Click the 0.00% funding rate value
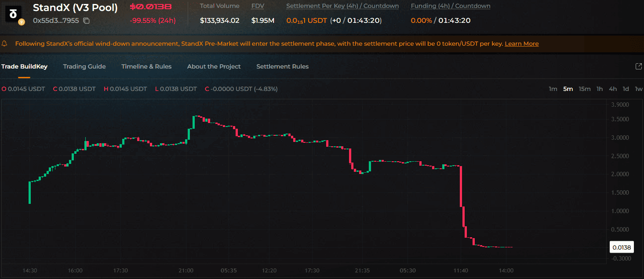The height and width of the screenshot is (279, 644). point(421,20)
